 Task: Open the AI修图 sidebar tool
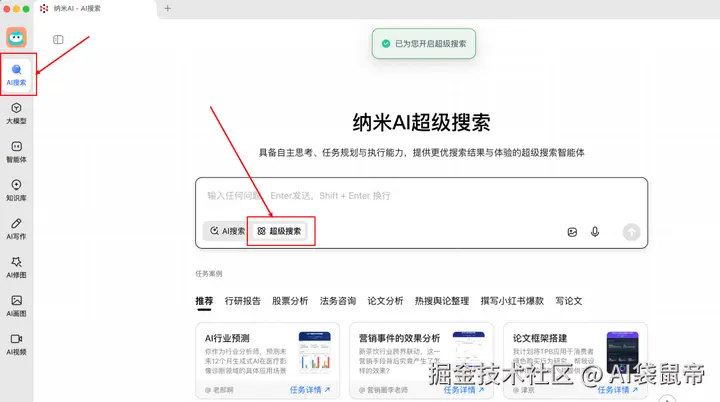[17, 267]
